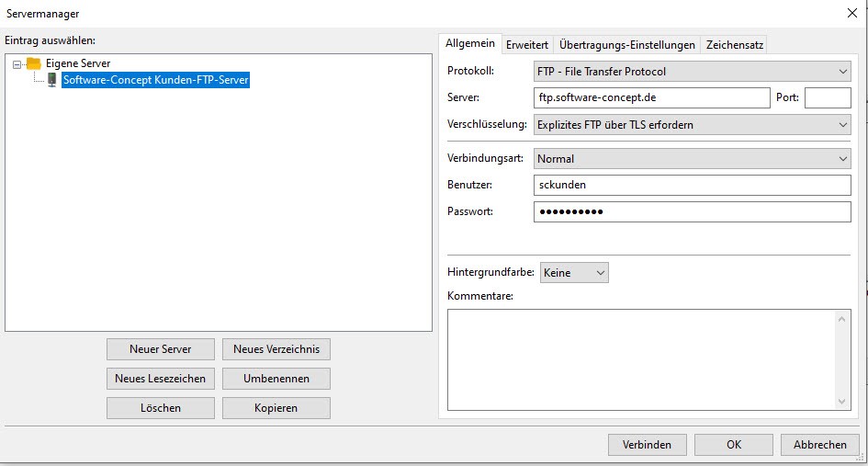This screenshot has height=466, width=868.
Task: Open the Hintergrundfarbe color dropdown
Action: 574,273
